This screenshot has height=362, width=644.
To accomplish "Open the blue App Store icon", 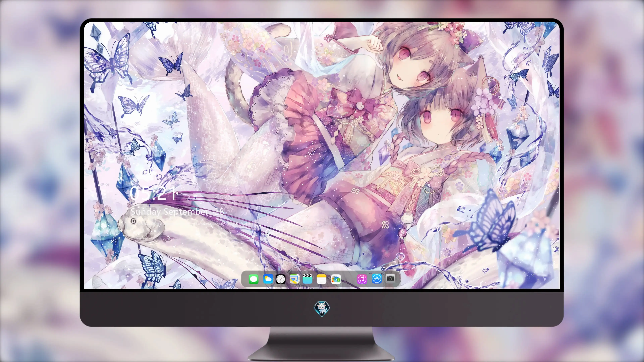I will (377, 279).
